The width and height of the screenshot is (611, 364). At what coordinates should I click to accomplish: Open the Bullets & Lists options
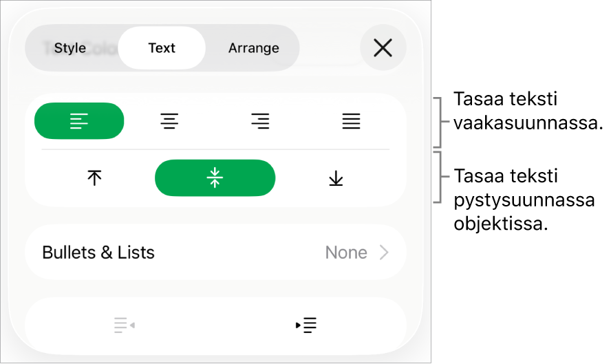click(x=98, y=253)
